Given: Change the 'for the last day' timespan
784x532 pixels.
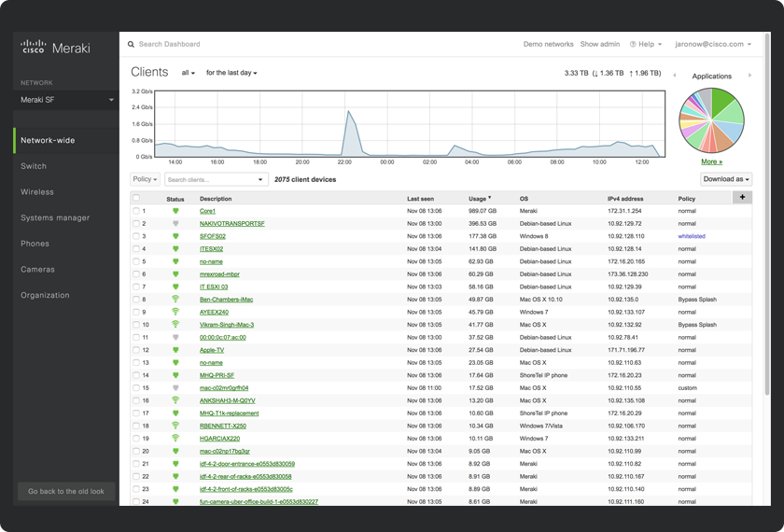Looking at the screenshot, I should point(231,73).
